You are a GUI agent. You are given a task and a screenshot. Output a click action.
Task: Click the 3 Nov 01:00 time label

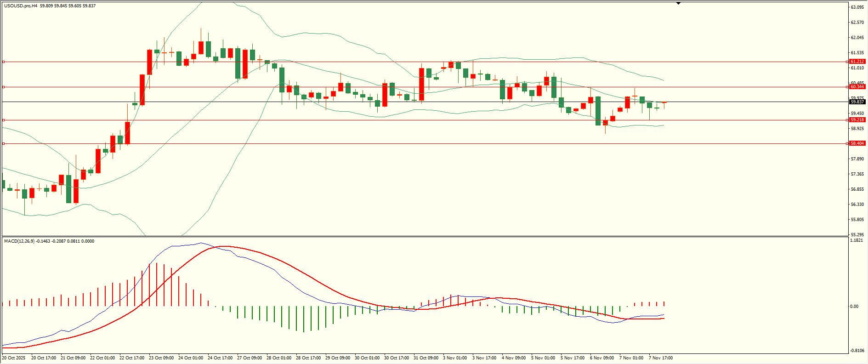click(455, 358)
